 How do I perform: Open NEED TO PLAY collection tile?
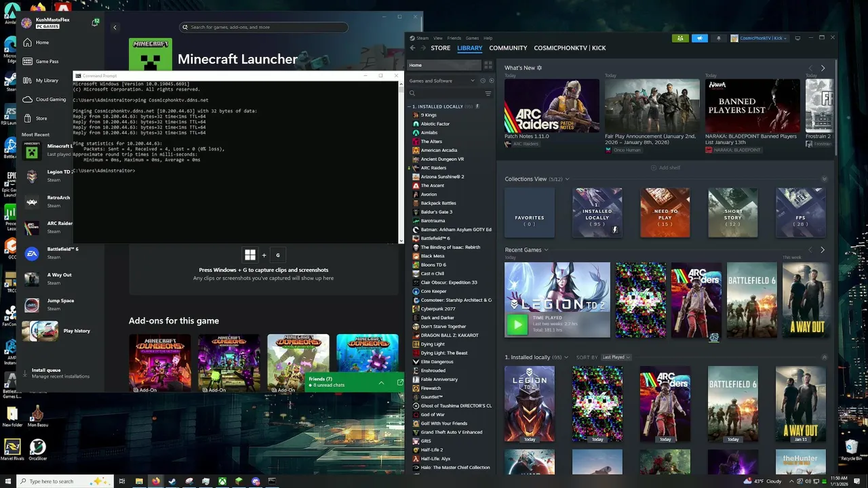click(665, 213)
